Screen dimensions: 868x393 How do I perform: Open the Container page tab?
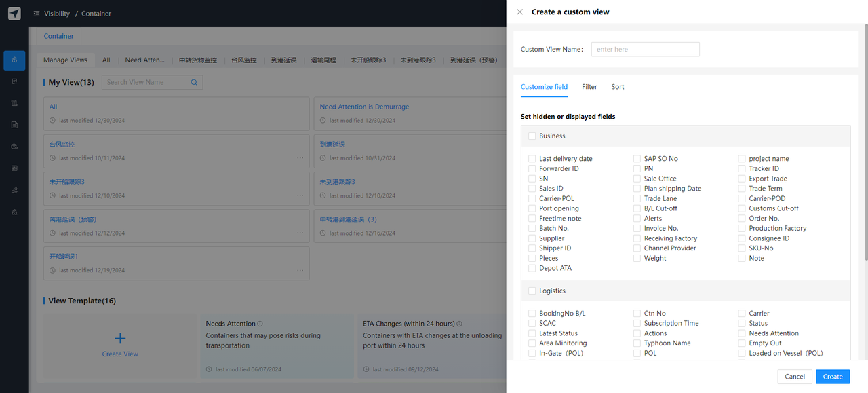click(x=59, y=36)
